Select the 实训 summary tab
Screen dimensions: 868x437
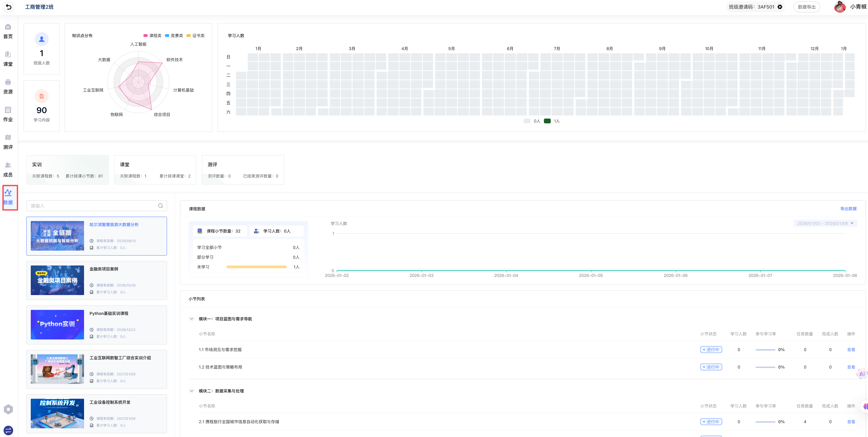(67, 169)
